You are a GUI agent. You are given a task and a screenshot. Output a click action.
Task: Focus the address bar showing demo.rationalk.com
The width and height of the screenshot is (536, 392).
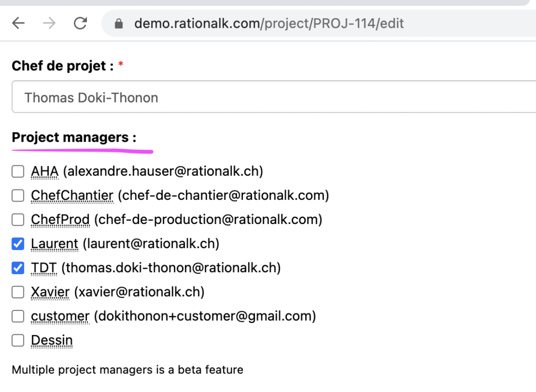[269, 24]
